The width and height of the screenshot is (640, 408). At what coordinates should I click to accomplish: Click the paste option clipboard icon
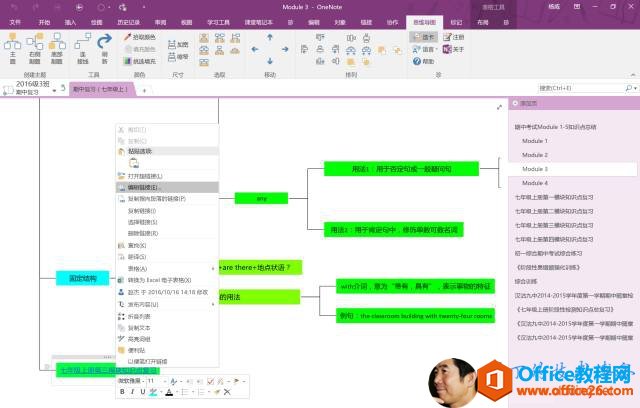tap(134, 163)
